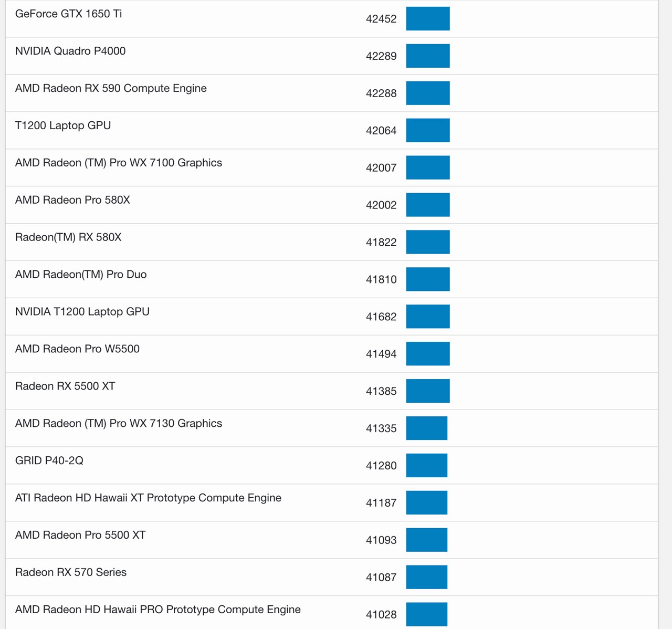This screenshot has height=629, width=672.
Task: Click the score value 41028
Action: [x=381, y=614]
